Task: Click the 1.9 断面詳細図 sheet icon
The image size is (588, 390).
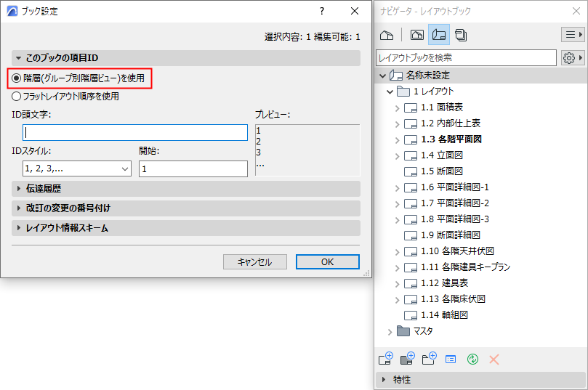Action: (411, 235)
